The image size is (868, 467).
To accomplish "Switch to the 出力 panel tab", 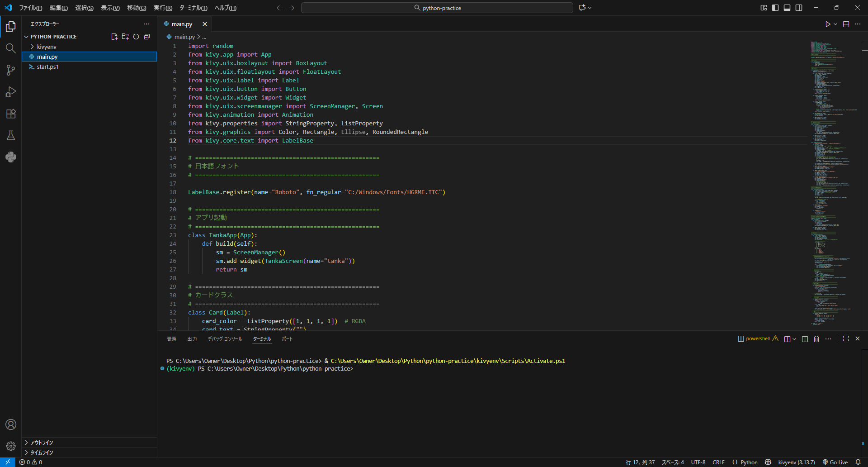I will (x=192, y=338).
